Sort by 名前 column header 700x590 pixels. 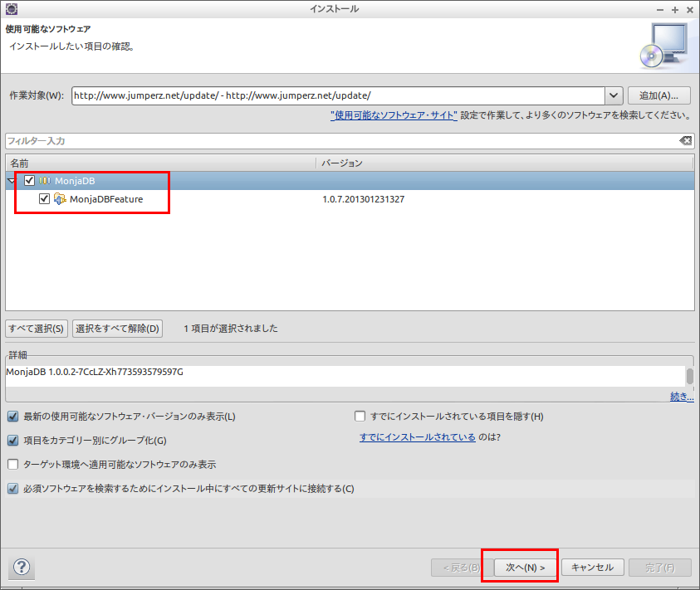(161, 163)
